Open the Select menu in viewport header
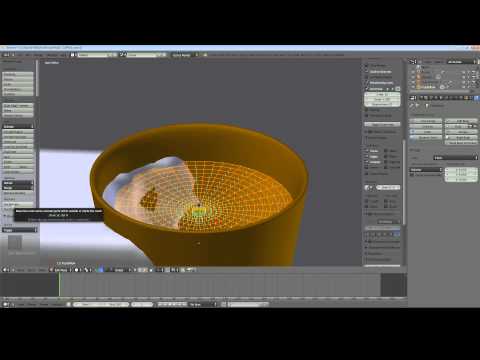Image resolution: width=480 pixels, height=360 pixels. tap(31, 270)
